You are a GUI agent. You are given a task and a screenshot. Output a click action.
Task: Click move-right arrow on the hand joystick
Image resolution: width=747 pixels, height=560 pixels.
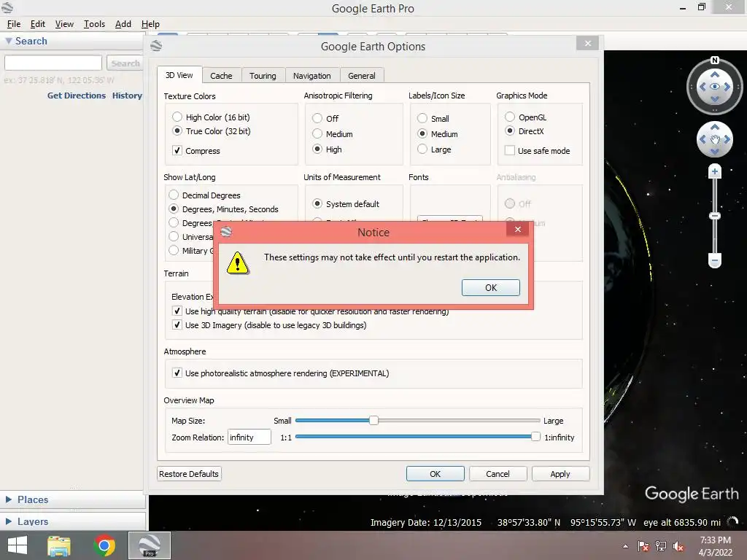pos(727,139)
